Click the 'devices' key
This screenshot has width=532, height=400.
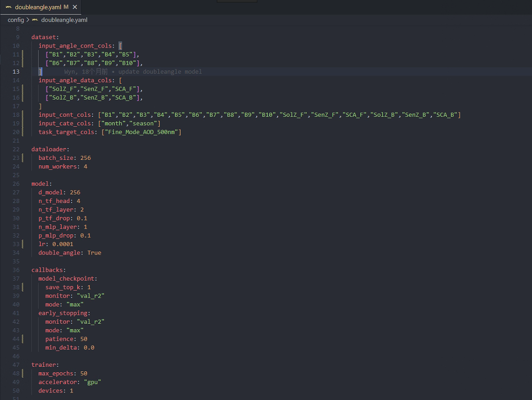(50, 391)
